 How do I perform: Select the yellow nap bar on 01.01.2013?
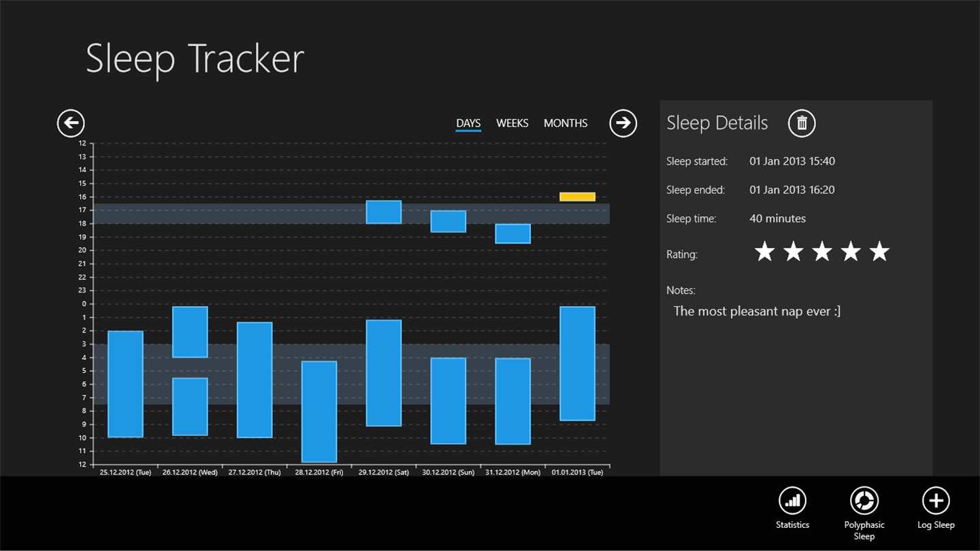[577, 197]
